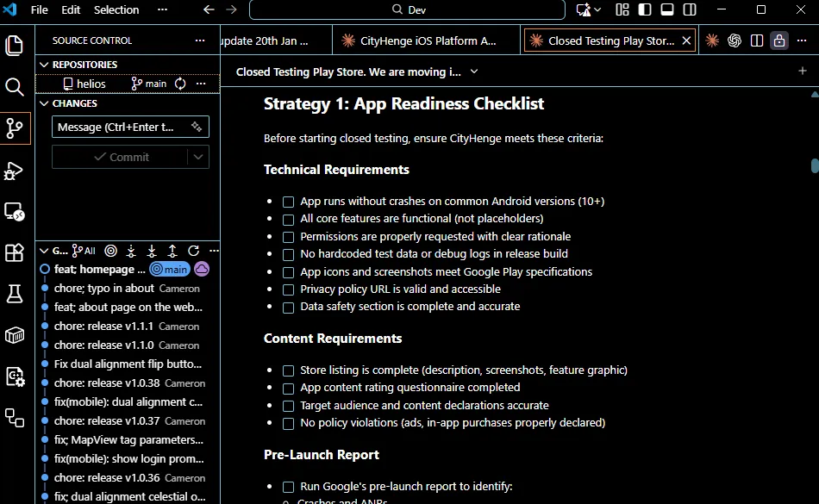The width and height of the screenshot is (819, 504).
Task: Collapse the Repositories section
Action: click(44, 64)
